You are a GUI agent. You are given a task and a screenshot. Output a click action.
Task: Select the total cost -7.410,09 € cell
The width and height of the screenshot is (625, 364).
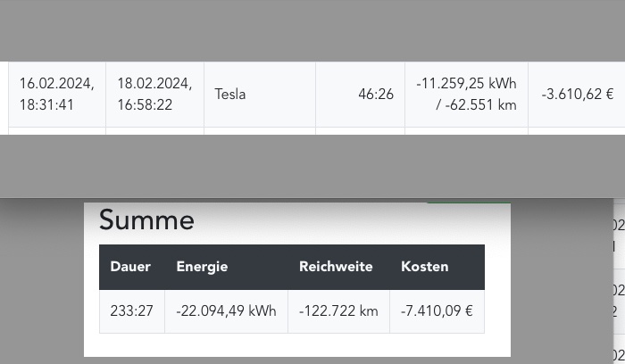click(x=437, y=311)
